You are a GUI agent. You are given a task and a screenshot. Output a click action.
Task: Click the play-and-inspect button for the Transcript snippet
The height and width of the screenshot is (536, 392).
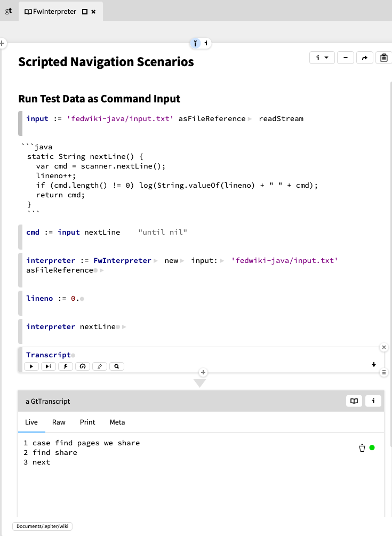point(48,366)
